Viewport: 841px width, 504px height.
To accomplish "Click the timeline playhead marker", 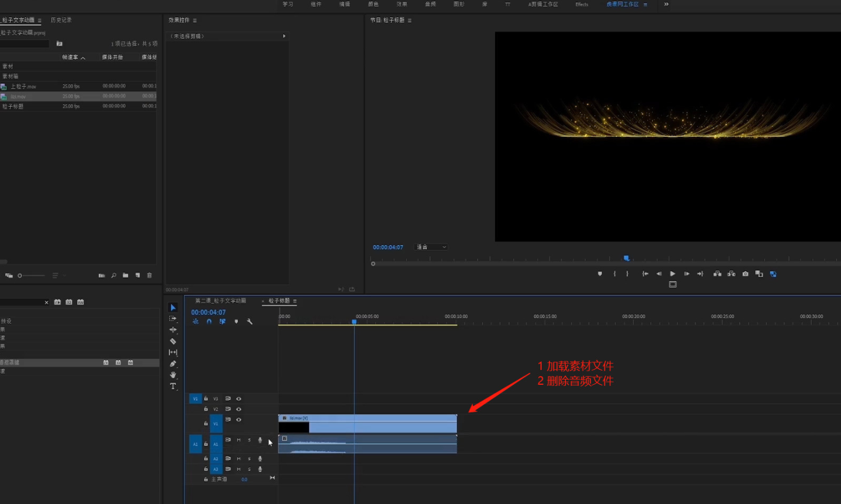I will 354,322.
